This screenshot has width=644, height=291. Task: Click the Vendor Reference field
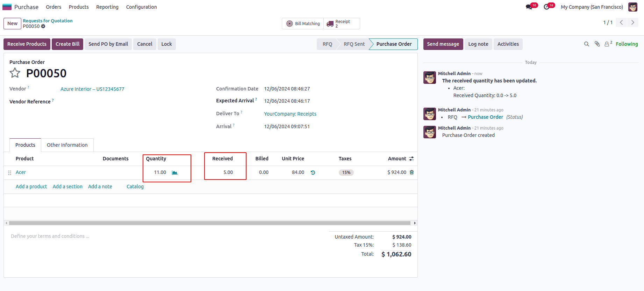click(133, 102)
